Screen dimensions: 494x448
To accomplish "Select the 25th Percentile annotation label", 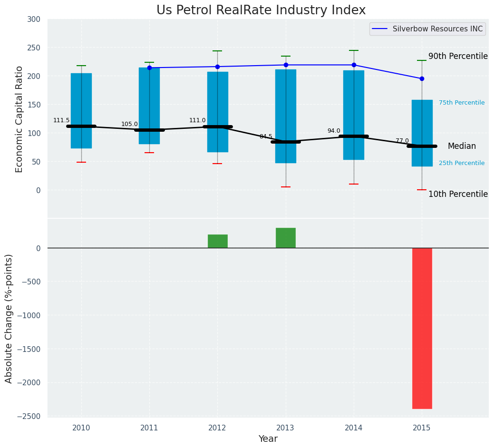I will click(x=461, y=163).
